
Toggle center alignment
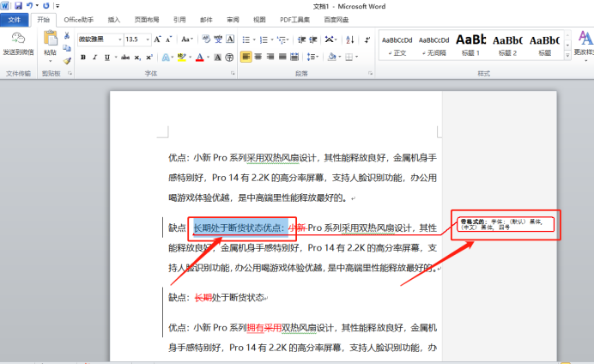coord(258,57)
